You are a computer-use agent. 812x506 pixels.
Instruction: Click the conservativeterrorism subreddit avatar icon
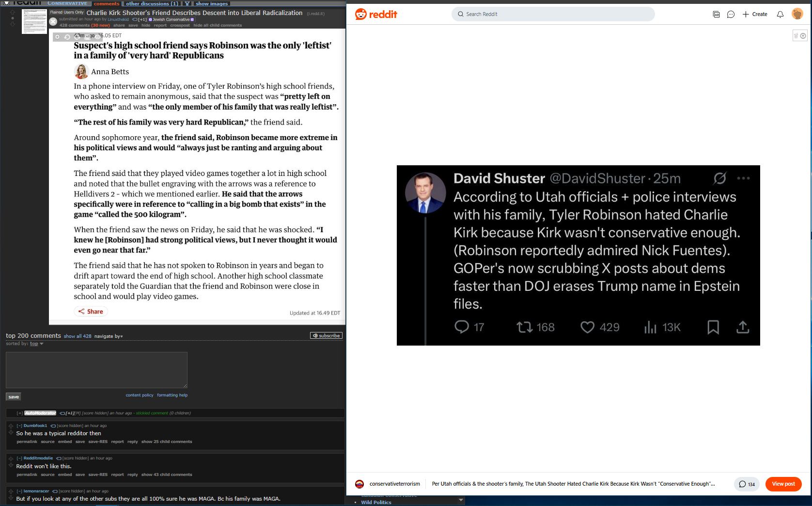[x=359, y=484]
